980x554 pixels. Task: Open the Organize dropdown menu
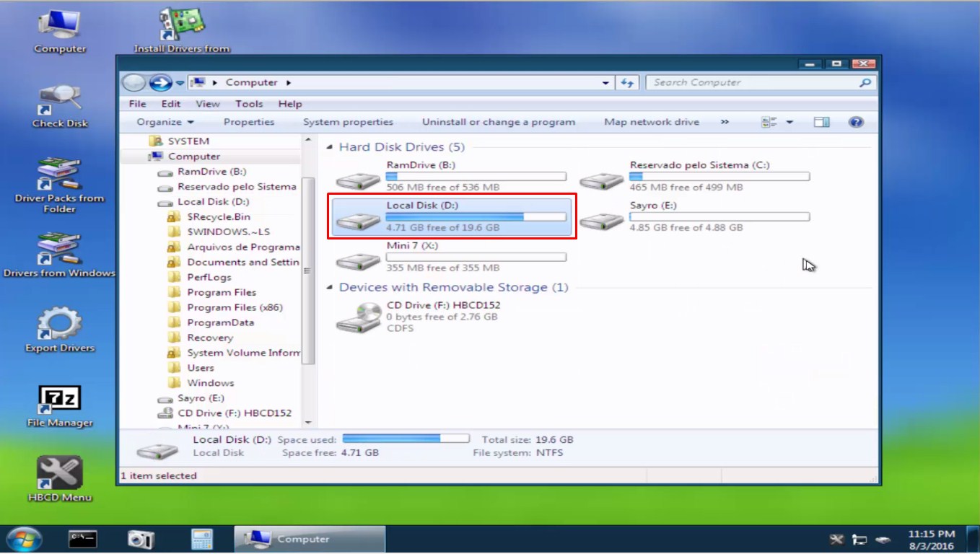[x=165, y=122]
